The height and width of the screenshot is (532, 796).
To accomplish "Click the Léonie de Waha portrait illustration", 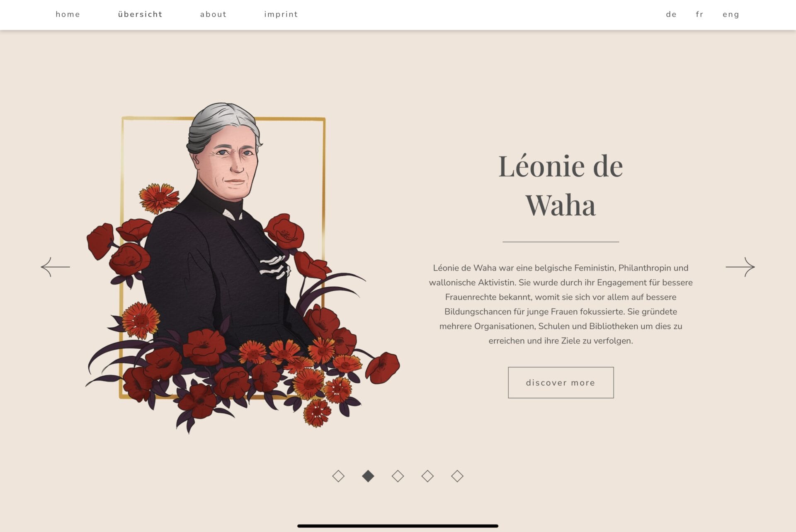I will coord(243,267).
